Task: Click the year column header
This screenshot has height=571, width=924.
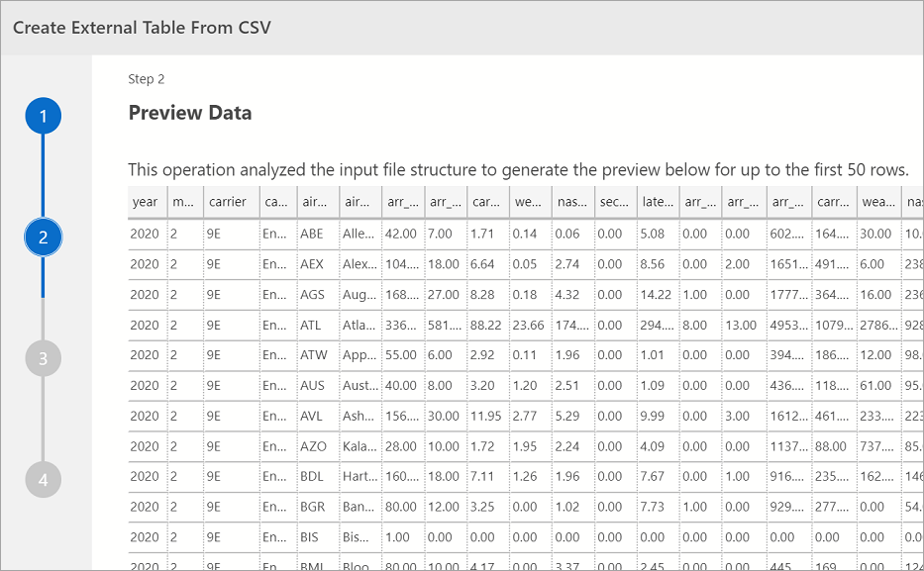Action: click(146, 202)
